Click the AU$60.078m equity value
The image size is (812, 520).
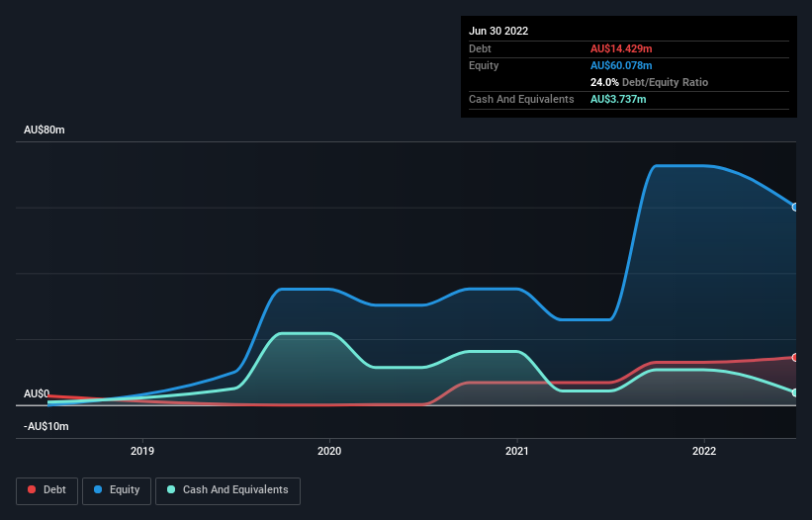point(621,65)
